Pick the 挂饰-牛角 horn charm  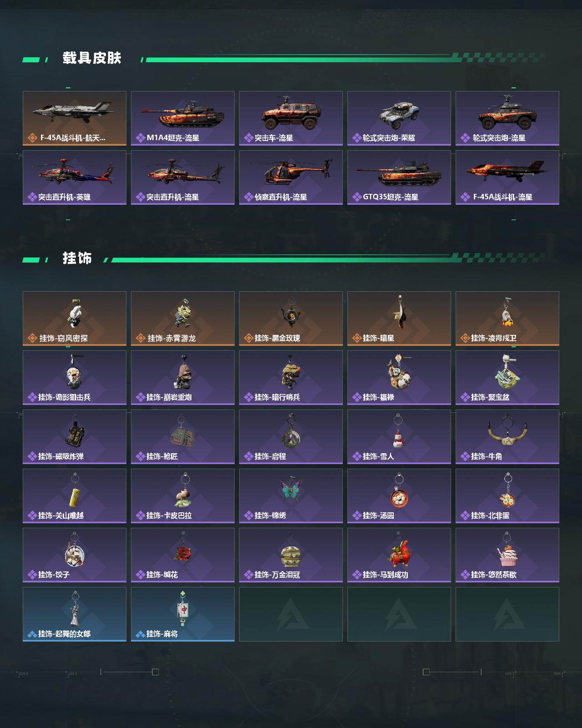[x=507, y=437]
